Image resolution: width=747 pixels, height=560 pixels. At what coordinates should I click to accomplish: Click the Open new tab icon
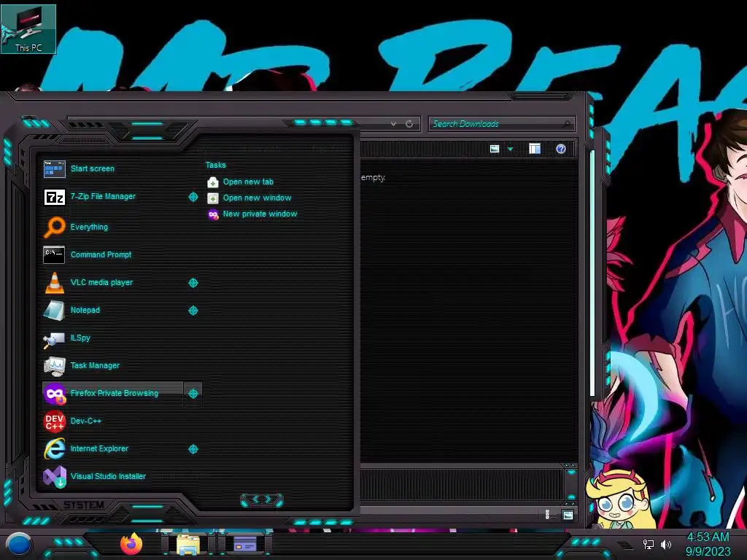213,182
